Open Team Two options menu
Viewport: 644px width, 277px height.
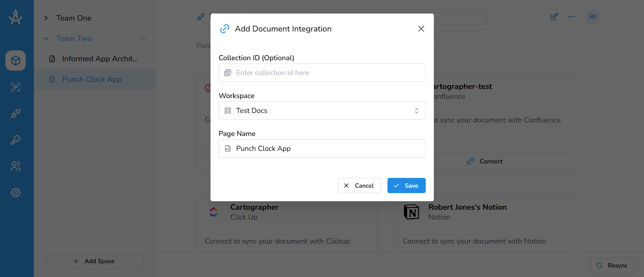(x=143, y=39)
